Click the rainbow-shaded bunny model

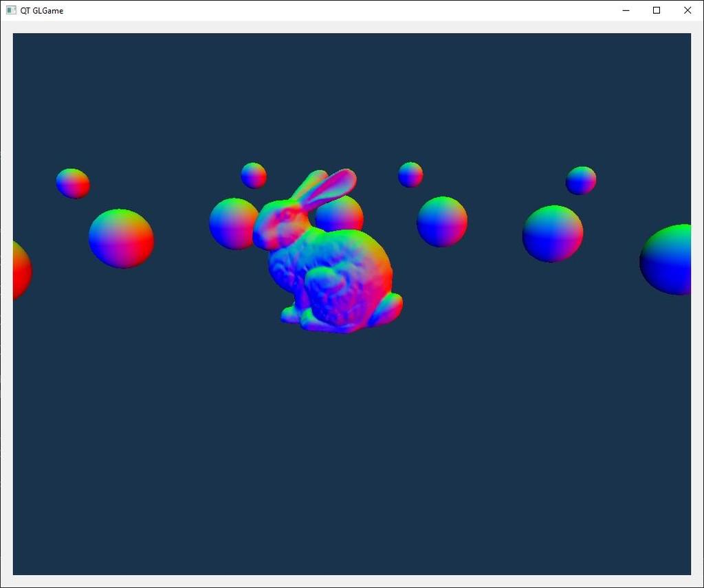tap(327, 251)
